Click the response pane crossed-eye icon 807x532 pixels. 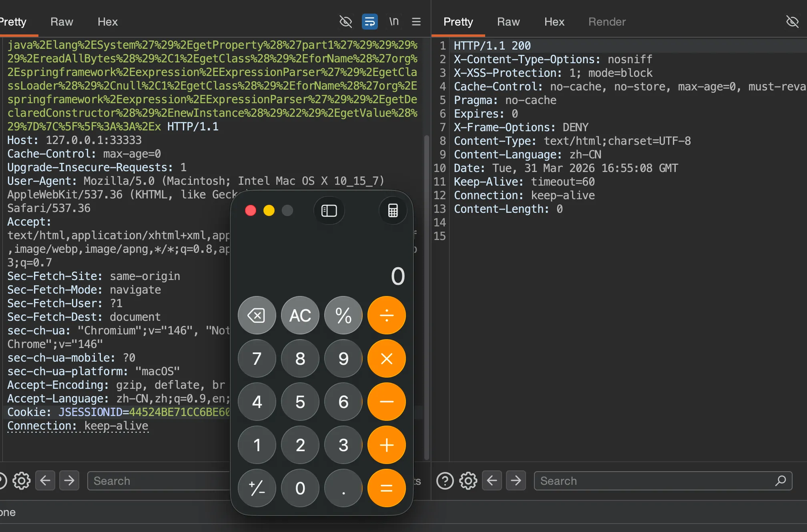click(792, 22)
